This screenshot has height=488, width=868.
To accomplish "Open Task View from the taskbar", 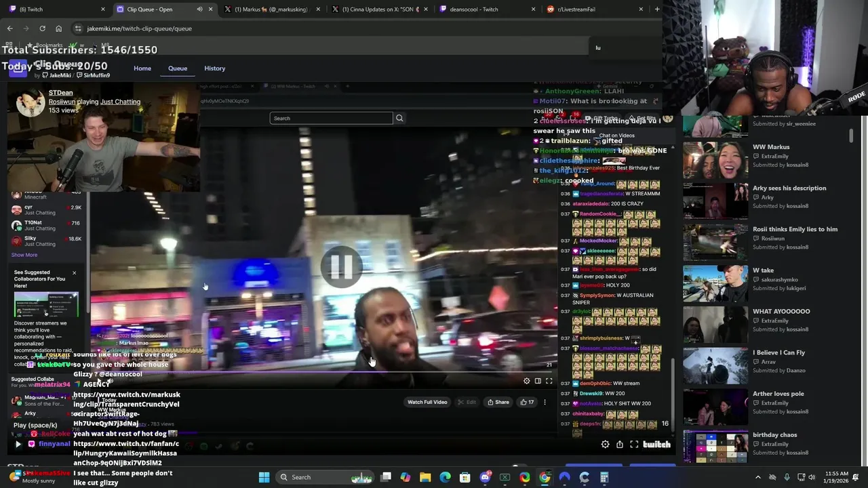I will tap(386, 477).
